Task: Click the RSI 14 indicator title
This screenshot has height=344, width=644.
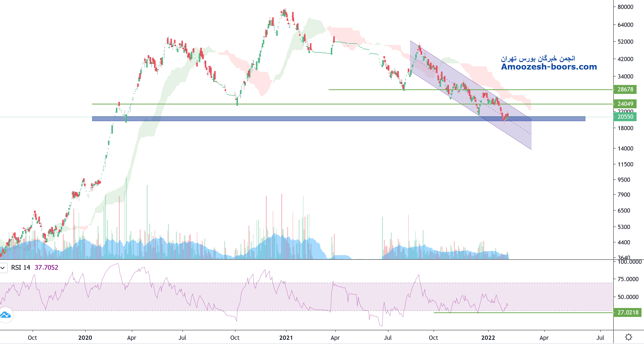Action: point(21,268)
